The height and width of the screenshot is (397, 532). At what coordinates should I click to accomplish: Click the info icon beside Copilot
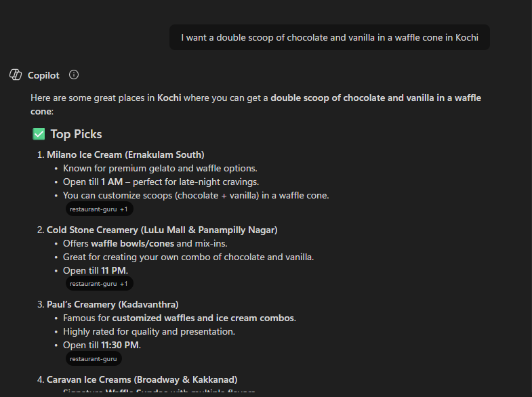click(x=74, y=75)
